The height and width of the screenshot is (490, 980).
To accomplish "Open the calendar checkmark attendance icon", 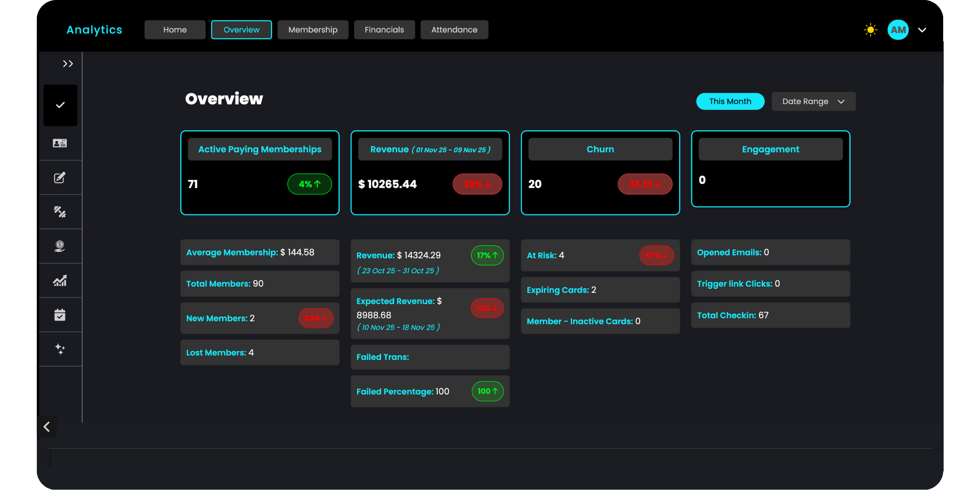I will [x=60, y=315].
